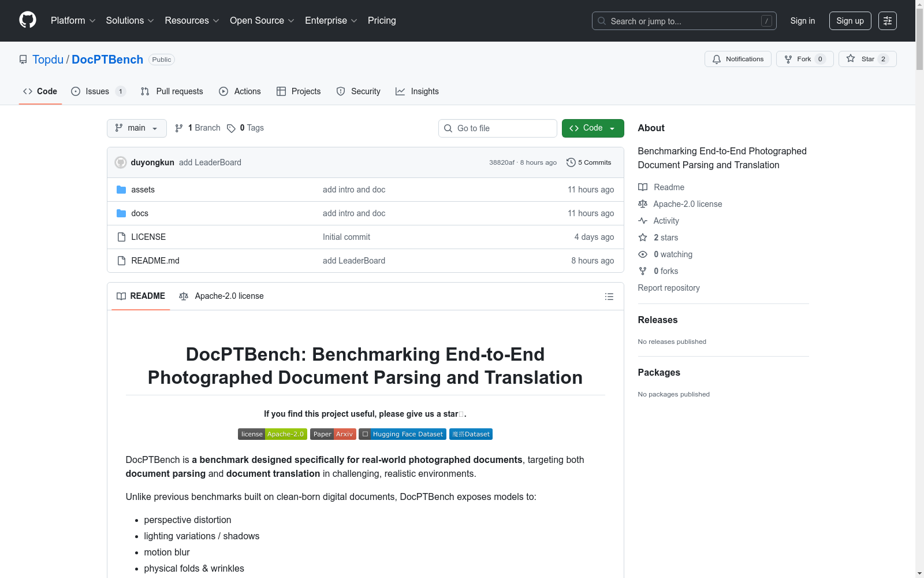The image size is (924, 578).
Task: Click the LICENSE file icon
Action: pos(121,237)
